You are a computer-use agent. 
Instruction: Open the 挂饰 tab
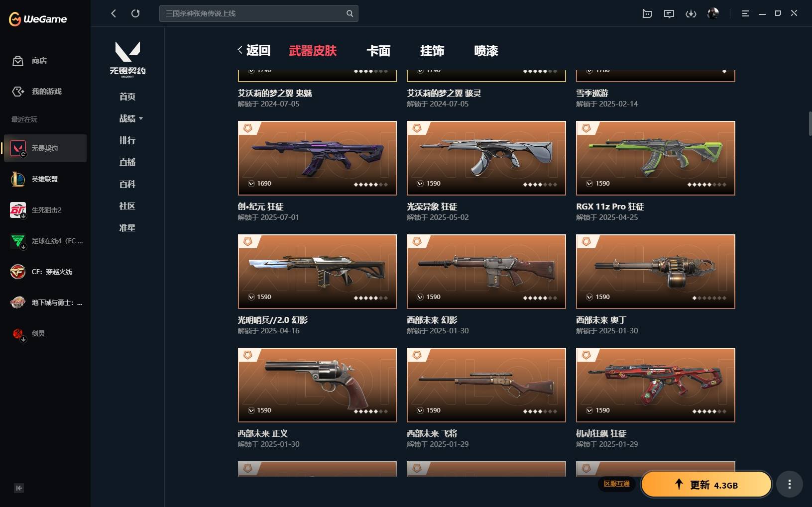(432, 51)
